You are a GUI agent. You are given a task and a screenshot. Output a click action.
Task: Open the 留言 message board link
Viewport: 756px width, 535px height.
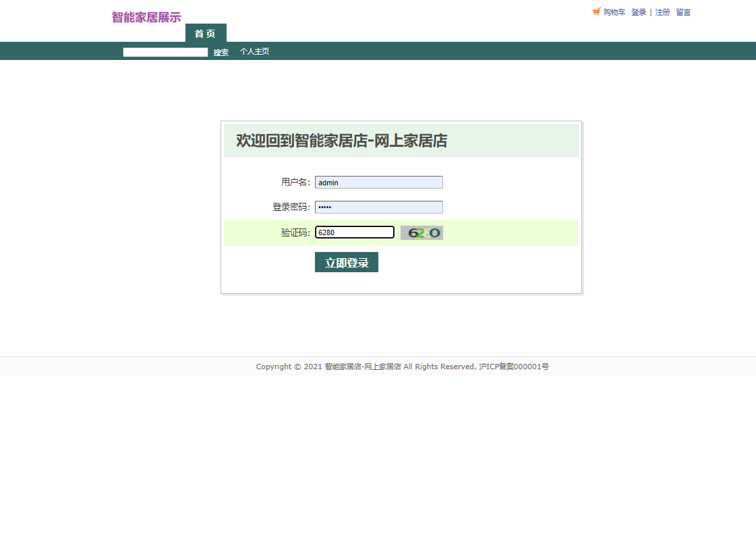pyautogui.click(x=682, y=12)
